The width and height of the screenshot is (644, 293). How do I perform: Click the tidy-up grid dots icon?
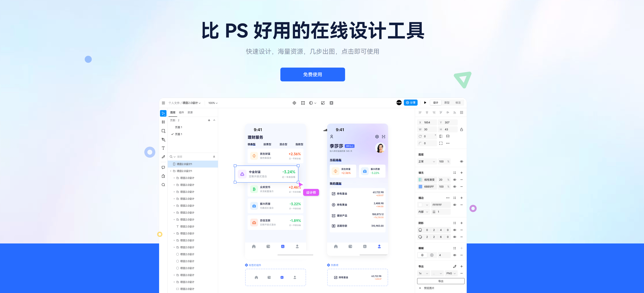[462, 112]
